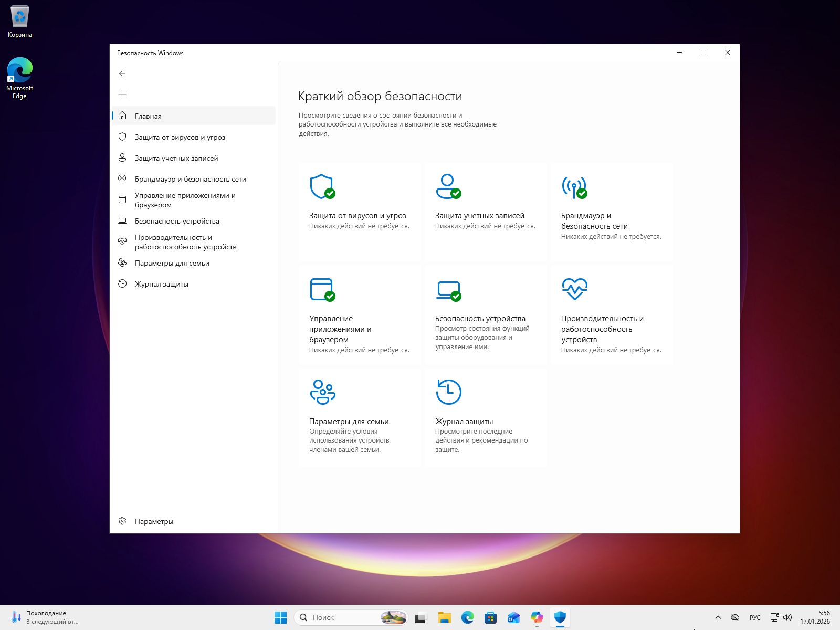
Task: Open firewall and network security tile icon
Action: click(574, 186)
